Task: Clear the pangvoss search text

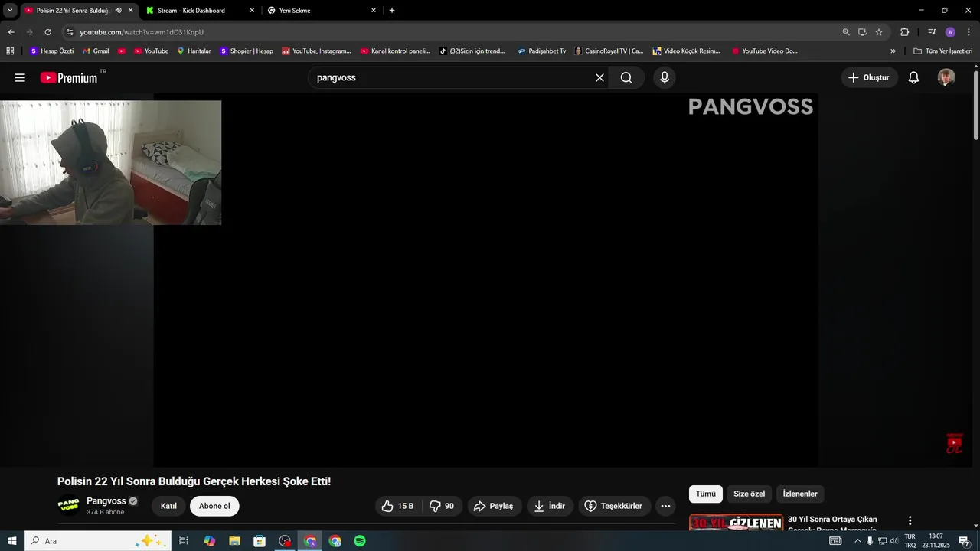Action: [599, 77]
